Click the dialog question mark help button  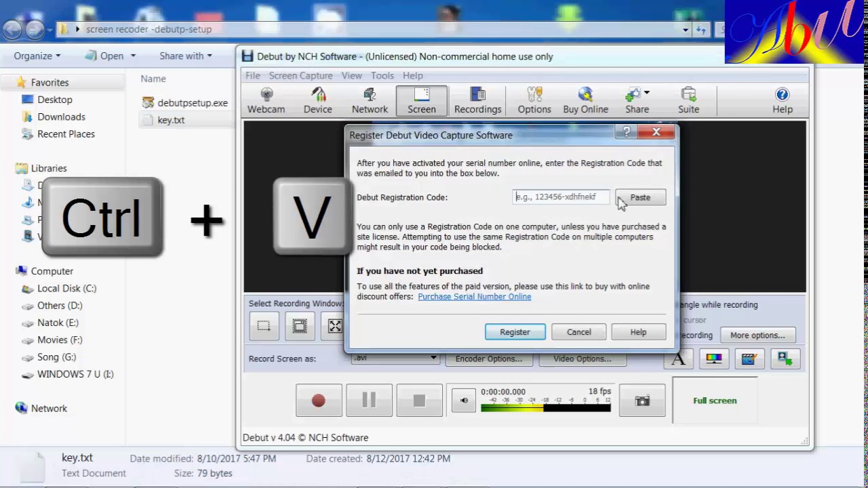tap(627, 132)
